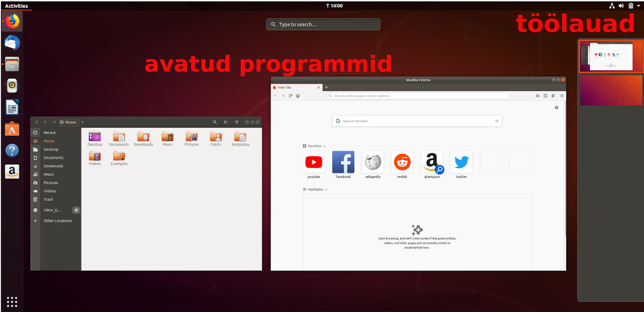
Task: Switch to the second empty workspace thumbnail
Action: pyautogui.click(x=611, y=91)
